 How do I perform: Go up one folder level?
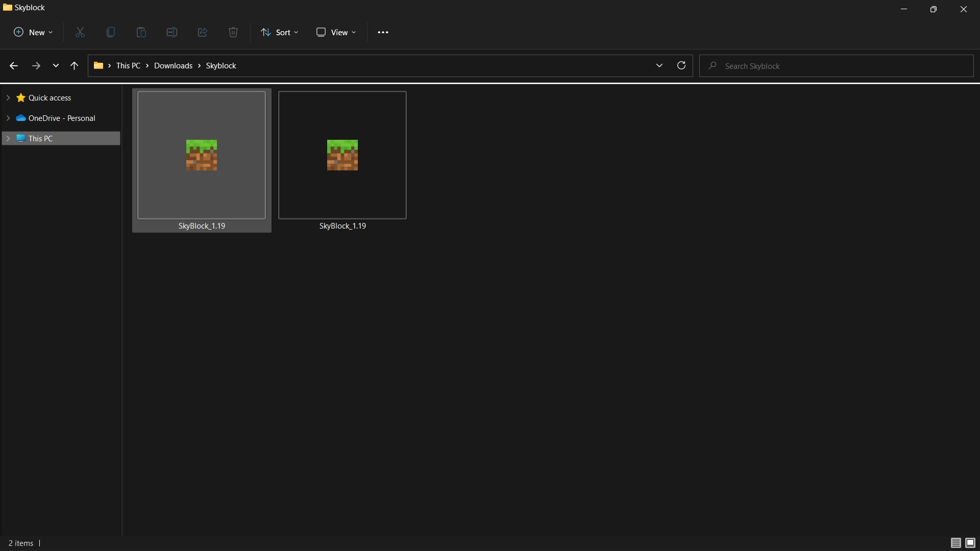(x=74, y=66)
